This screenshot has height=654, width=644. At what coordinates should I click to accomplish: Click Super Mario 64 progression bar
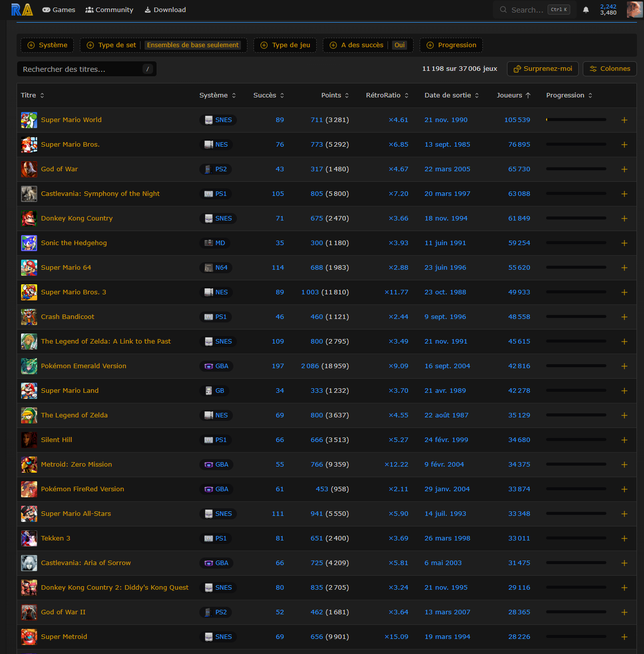click(576, 268)
